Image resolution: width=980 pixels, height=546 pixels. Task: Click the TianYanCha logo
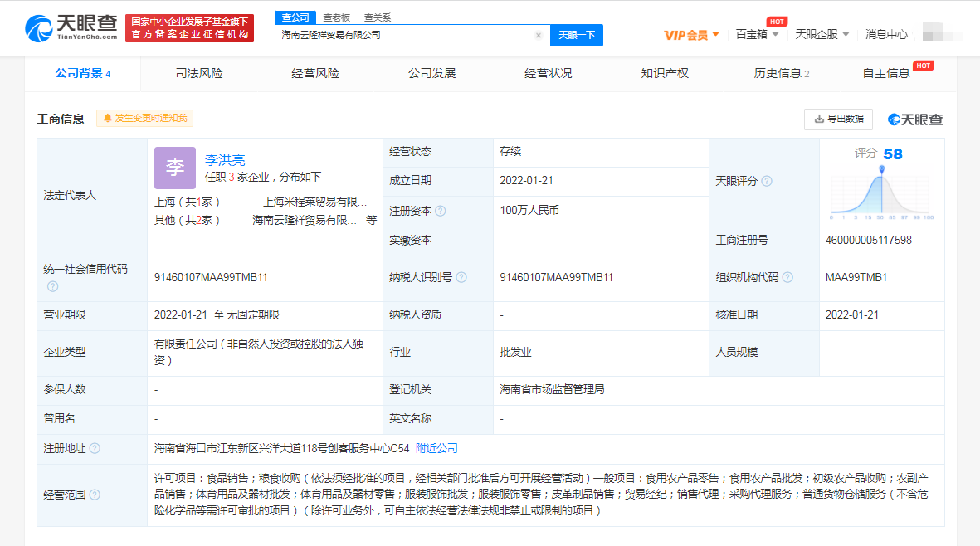(x=71, y=28)
